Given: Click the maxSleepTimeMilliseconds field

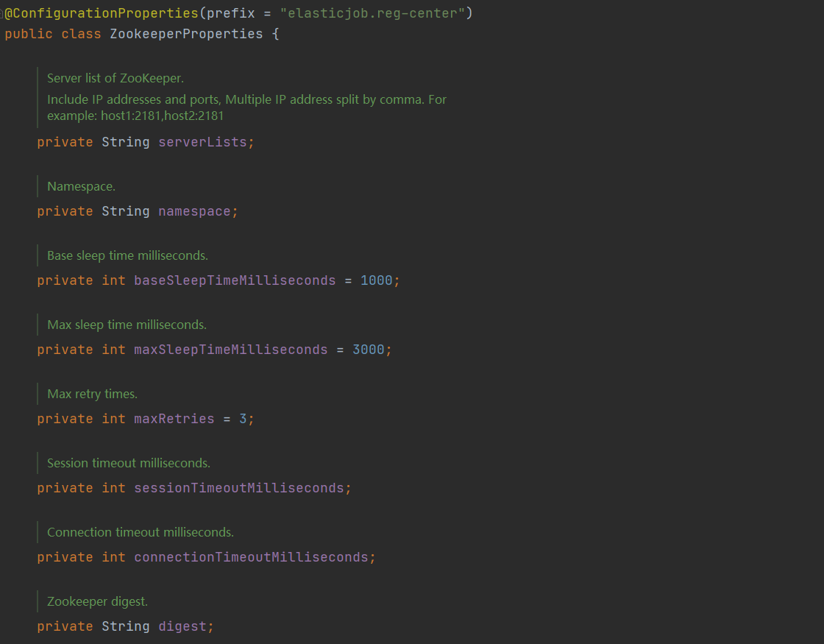Looking at the screenshot, I should [x=231, y=350].
